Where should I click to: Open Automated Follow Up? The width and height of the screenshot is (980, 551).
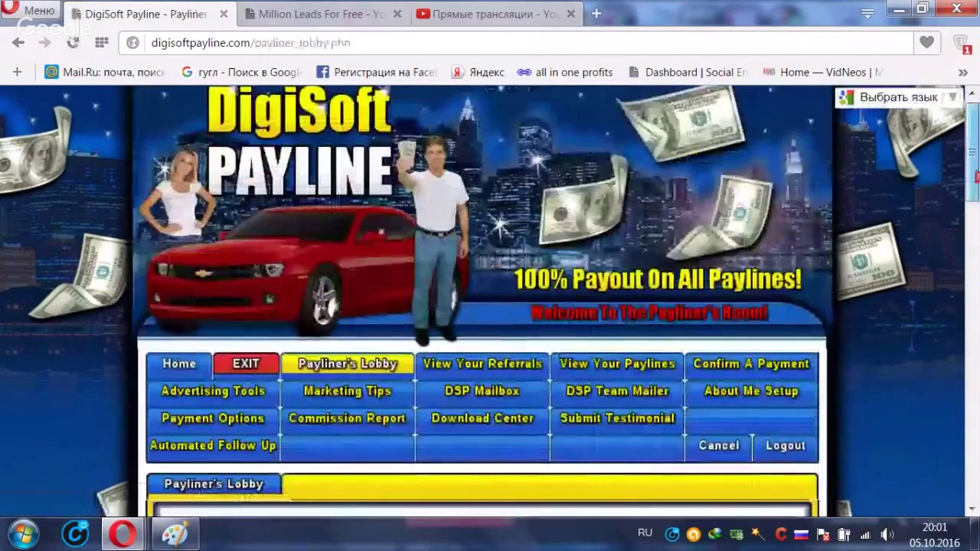coord(213,445)
